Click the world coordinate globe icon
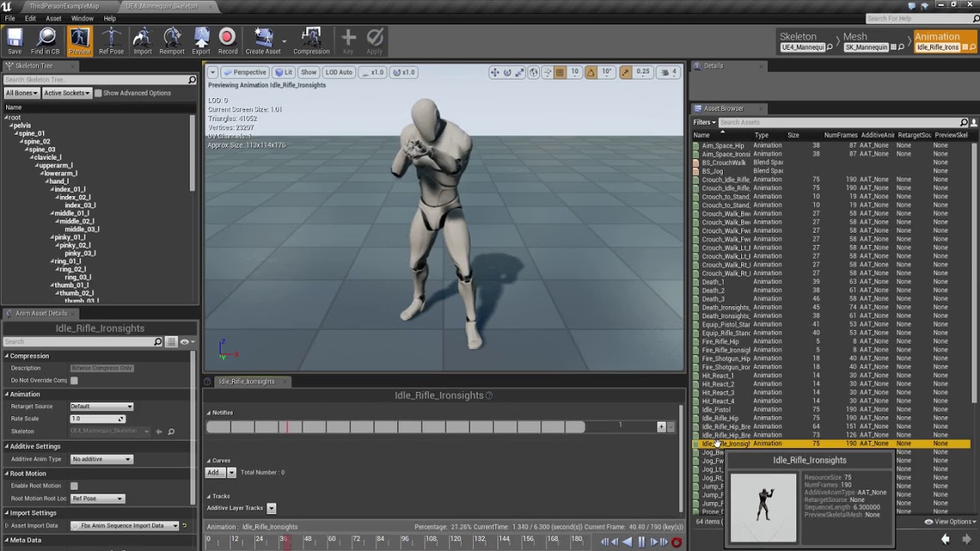The image size is (980, 551). point(534,72)
